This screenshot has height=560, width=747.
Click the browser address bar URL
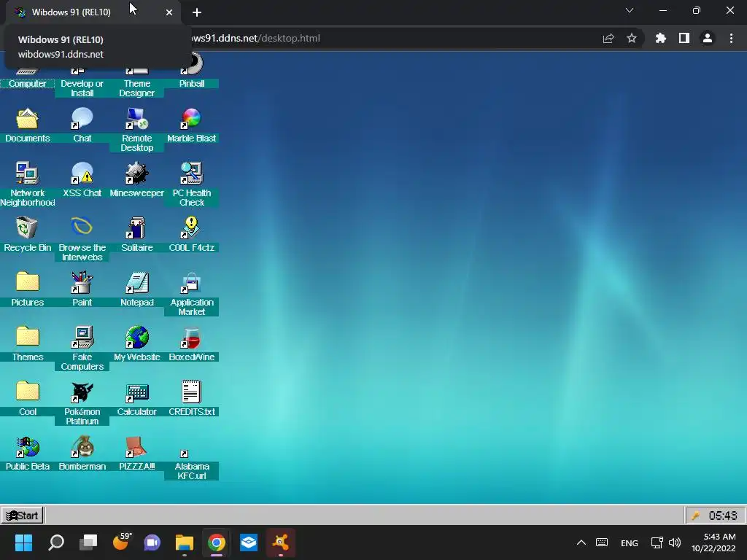coord(255,38)
